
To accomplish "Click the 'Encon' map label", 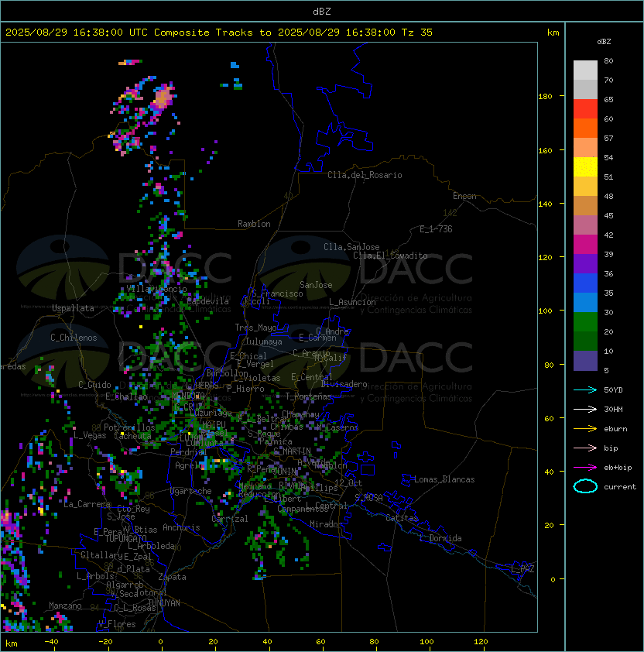I will point(464,196).
